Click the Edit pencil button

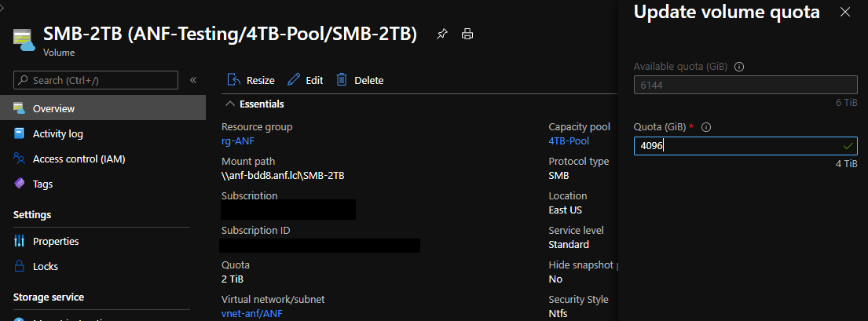[x=305, y=80]
